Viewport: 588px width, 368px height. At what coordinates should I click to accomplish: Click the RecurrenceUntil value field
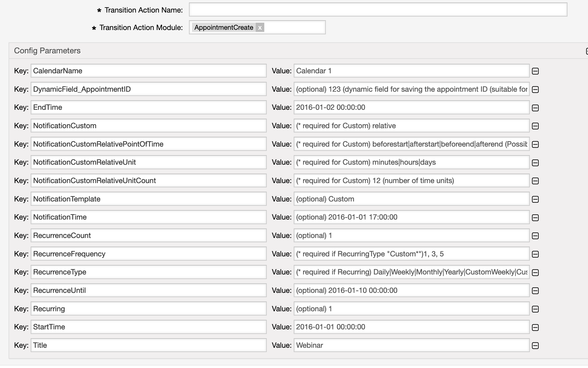click(411, 290)
